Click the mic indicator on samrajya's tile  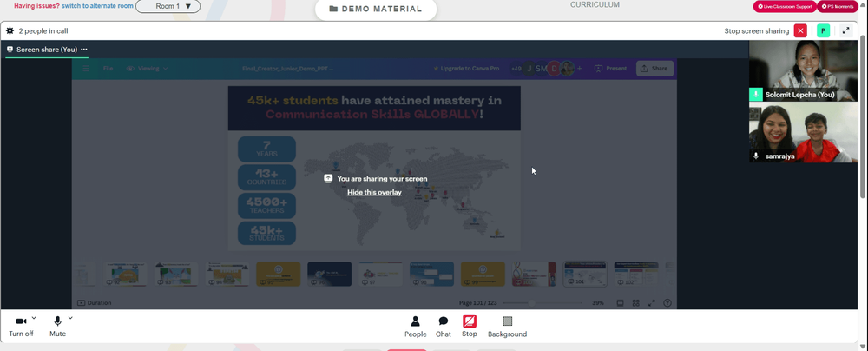click(756, 156)
